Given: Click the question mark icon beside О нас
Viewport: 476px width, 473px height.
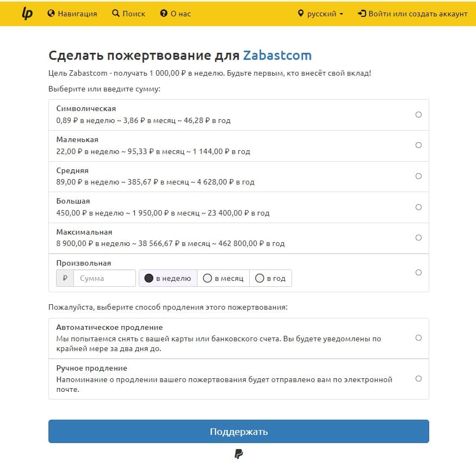Looking at the screenshot, I should pyautogui.click(x=164, y=14).
